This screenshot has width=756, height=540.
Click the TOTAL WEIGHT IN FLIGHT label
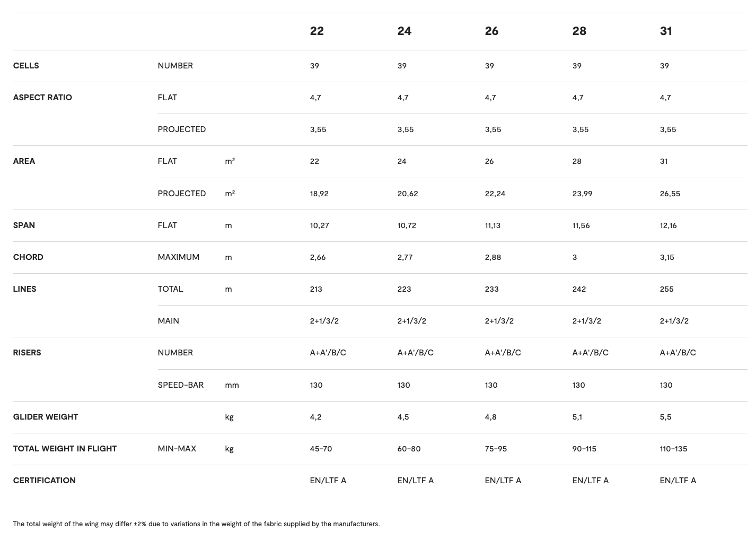pos(65,449)
